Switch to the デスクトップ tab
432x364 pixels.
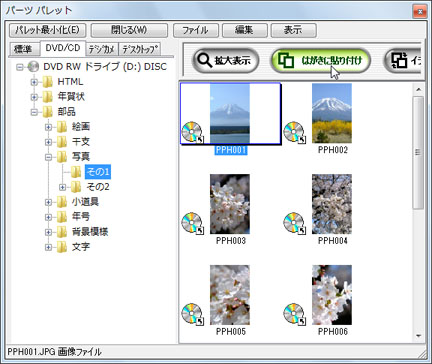point(140,49)
